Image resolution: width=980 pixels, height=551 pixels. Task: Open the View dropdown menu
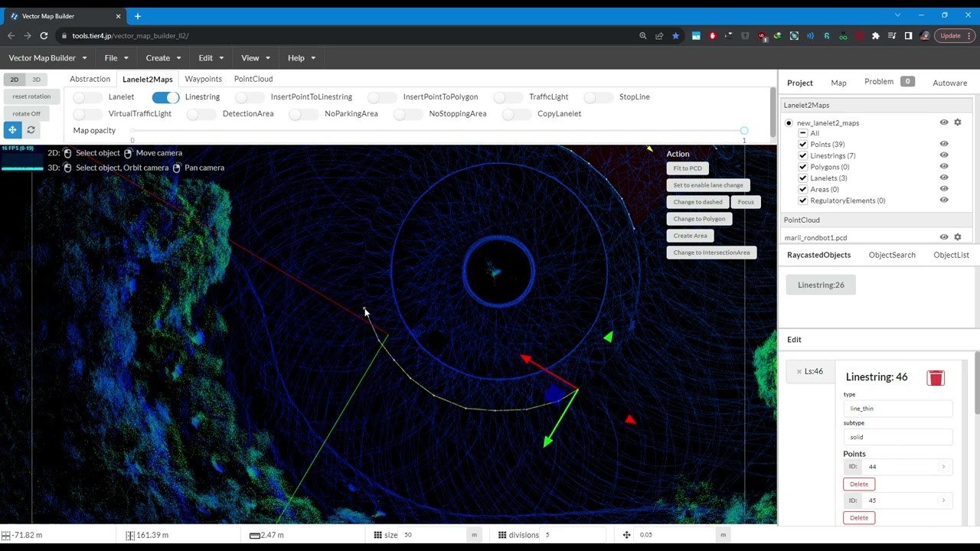pos(256,57)
